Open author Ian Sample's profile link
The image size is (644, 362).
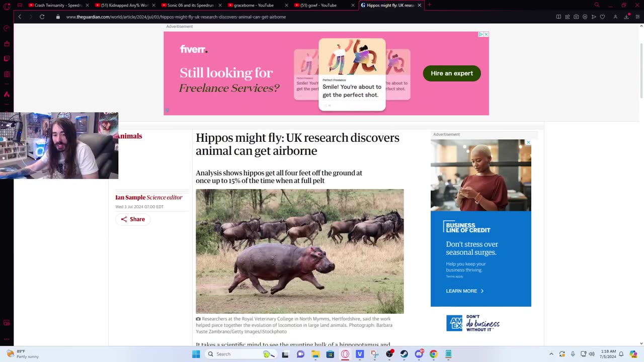click(x=130, y=197)
